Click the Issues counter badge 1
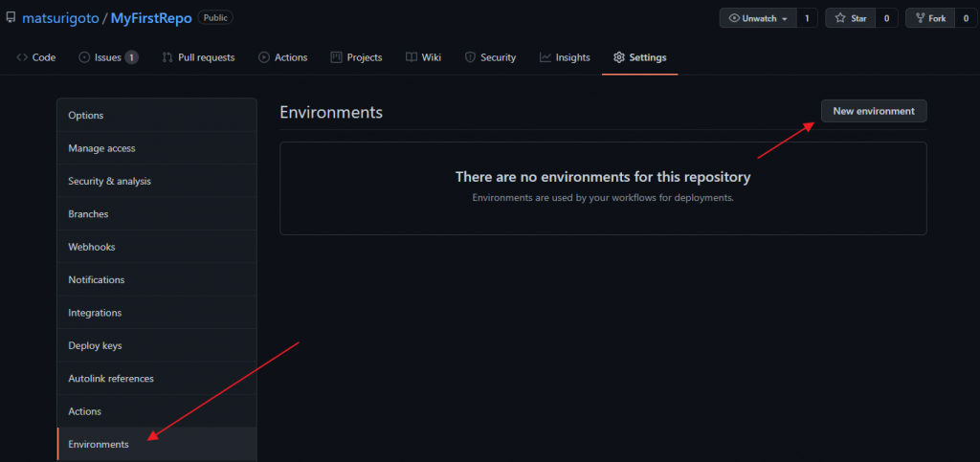 (x=131, y=57)
